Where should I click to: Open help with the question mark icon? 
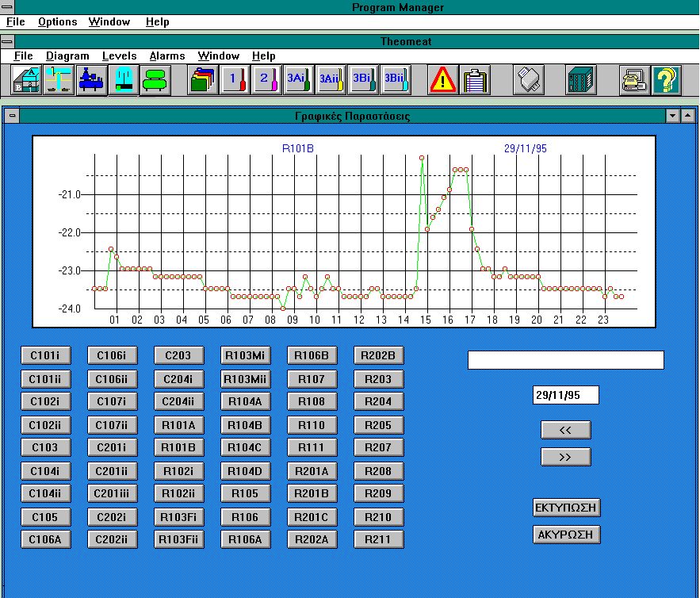667,80
